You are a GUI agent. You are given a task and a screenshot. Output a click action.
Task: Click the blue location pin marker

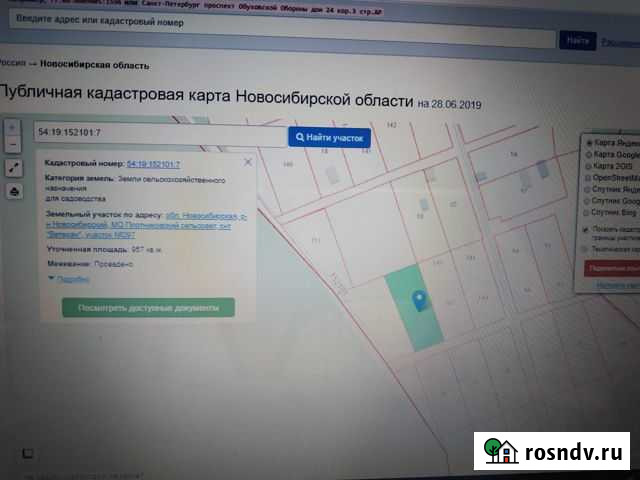(420, 300)
